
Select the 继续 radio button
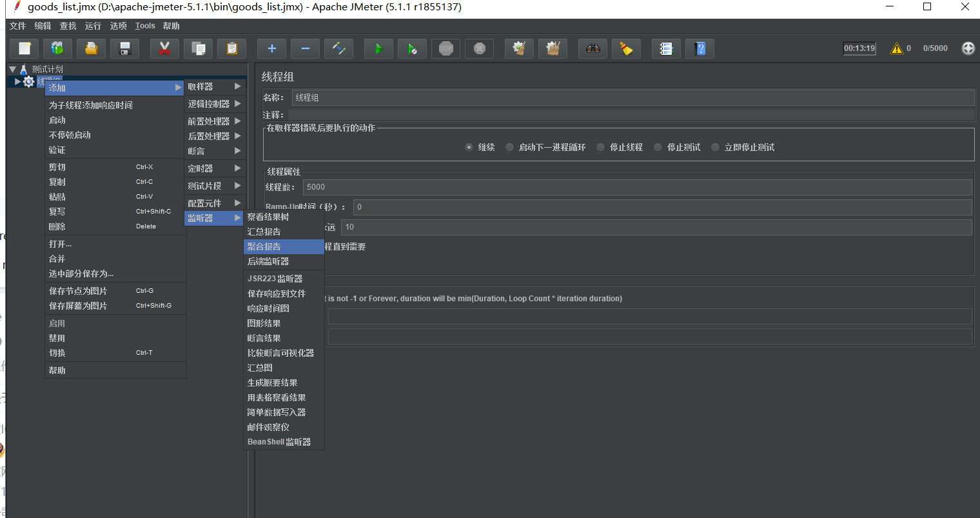click(x=469, y=147)
